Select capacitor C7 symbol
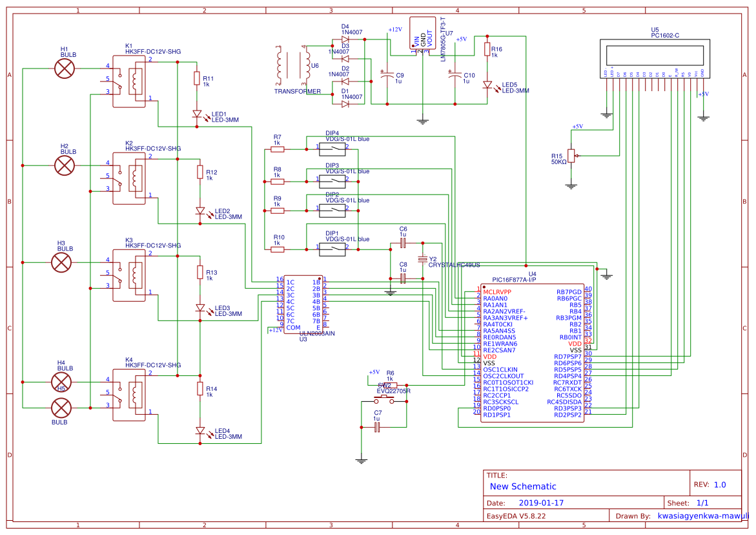This screenshot has width=756, height=535. (x=378, y=428)
